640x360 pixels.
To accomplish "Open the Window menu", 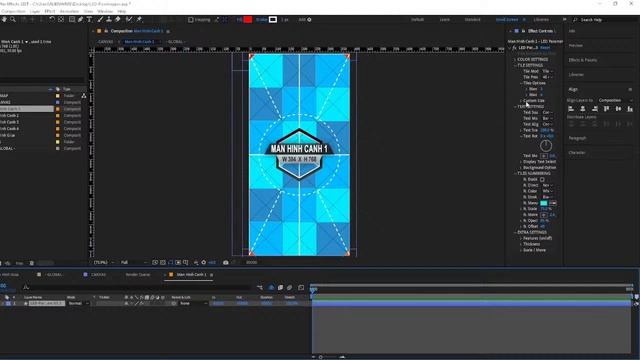I will (105, 11).
